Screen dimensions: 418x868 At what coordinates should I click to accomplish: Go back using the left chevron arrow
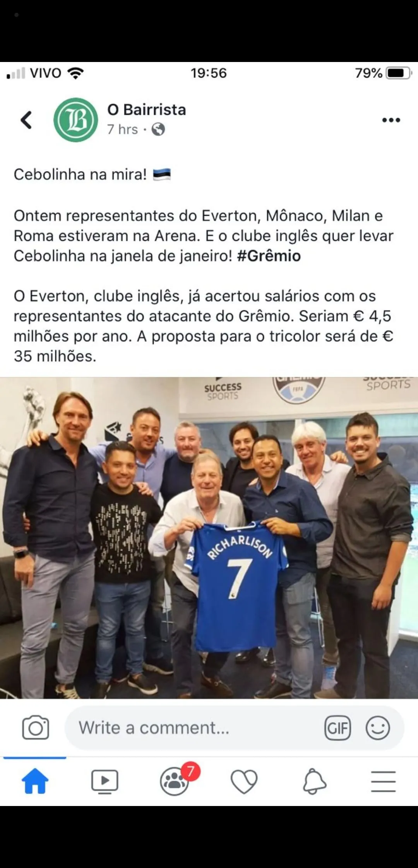[26, 120]
